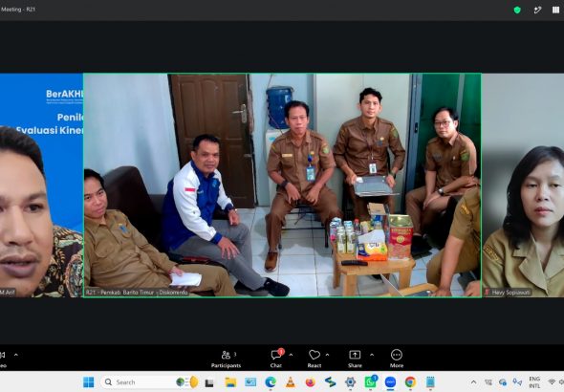This screenshot has width=564, height=392.
Task: Show hidden system tray icons
Action: pos(474,381)
